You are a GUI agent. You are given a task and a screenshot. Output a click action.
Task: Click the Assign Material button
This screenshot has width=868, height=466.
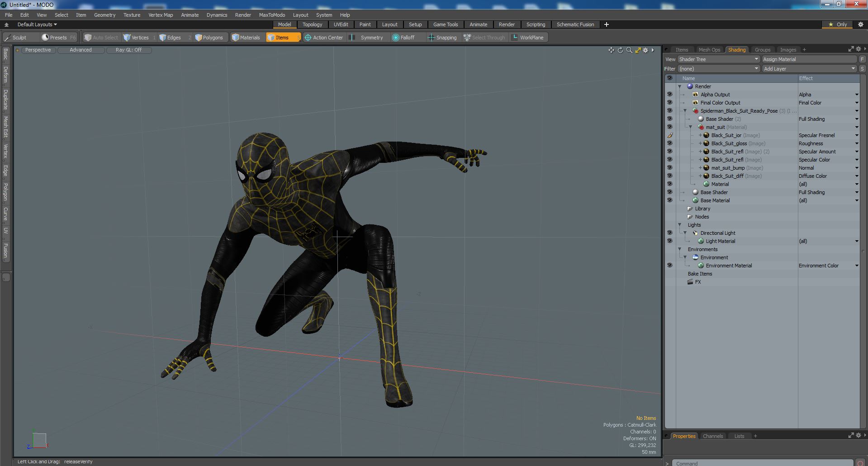(809, 59)
